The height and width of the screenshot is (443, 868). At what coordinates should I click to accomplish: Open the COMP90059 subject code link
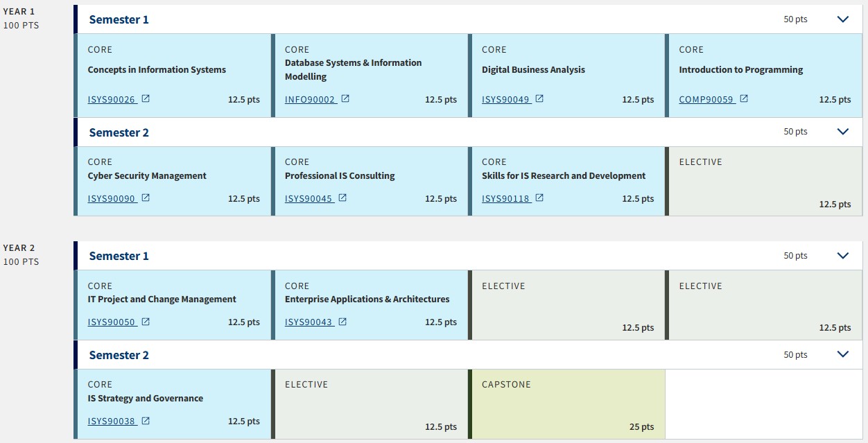point(706,100)
